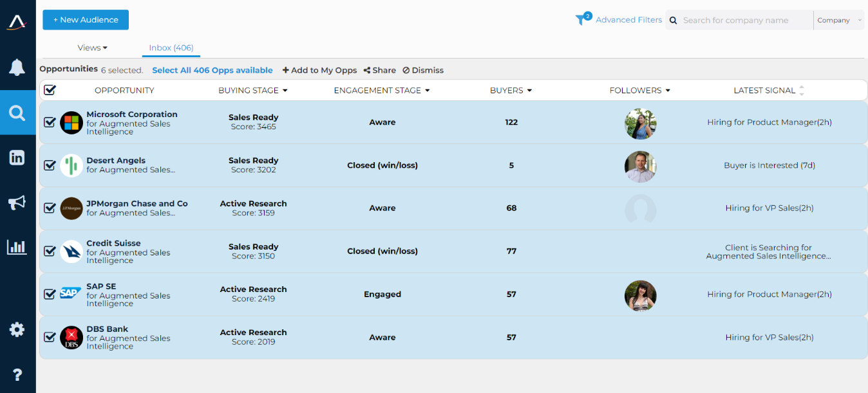Open the bar chart analytics icon
868x393 pixels.
(17, 247)
